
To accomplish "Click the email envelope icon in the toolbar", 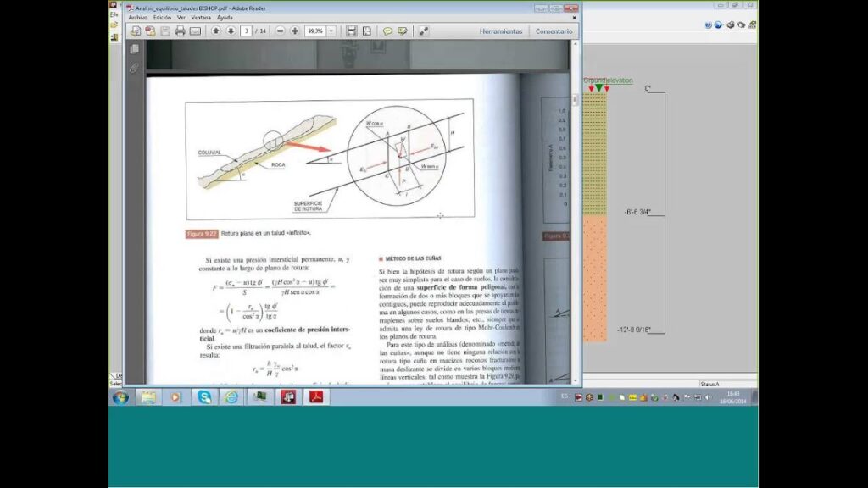I will tap(195, 31).
